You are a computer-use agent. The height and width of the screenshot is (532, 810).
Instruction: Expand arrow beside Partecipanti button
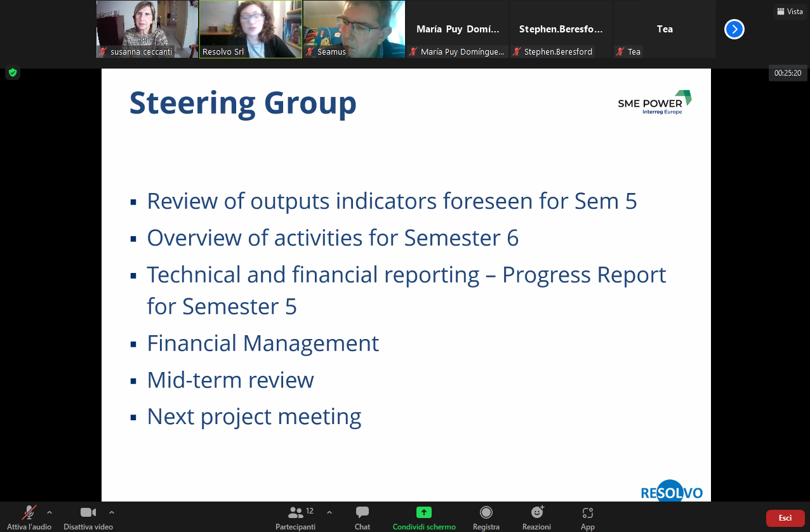click(329, 512)
